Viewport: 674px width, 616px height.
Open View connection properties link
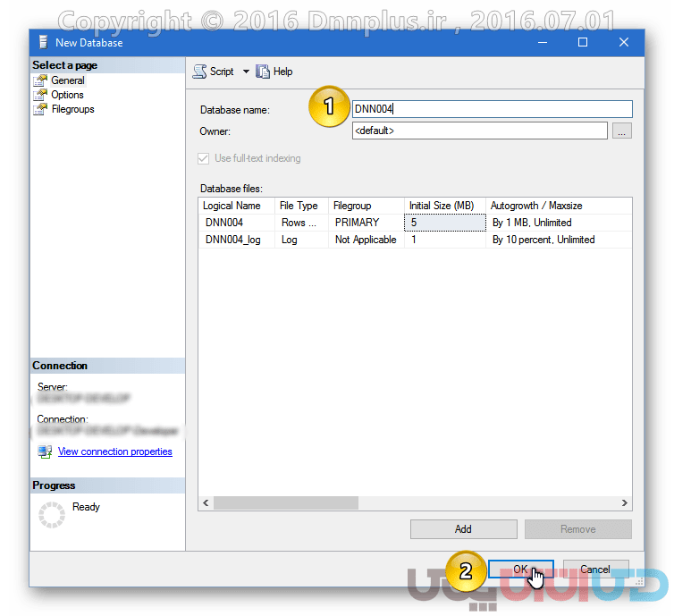(x=114, y=451)
